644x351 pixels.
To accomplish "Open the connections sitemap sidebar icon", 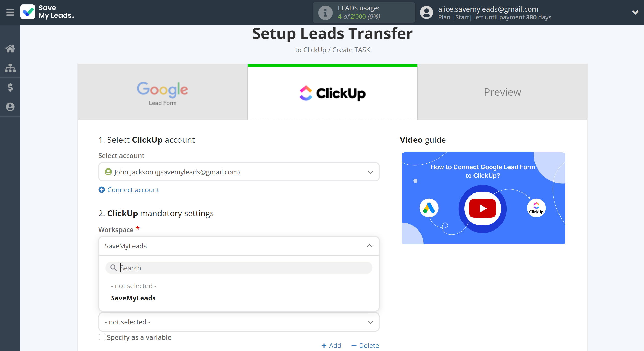I will tap(10, 68).
